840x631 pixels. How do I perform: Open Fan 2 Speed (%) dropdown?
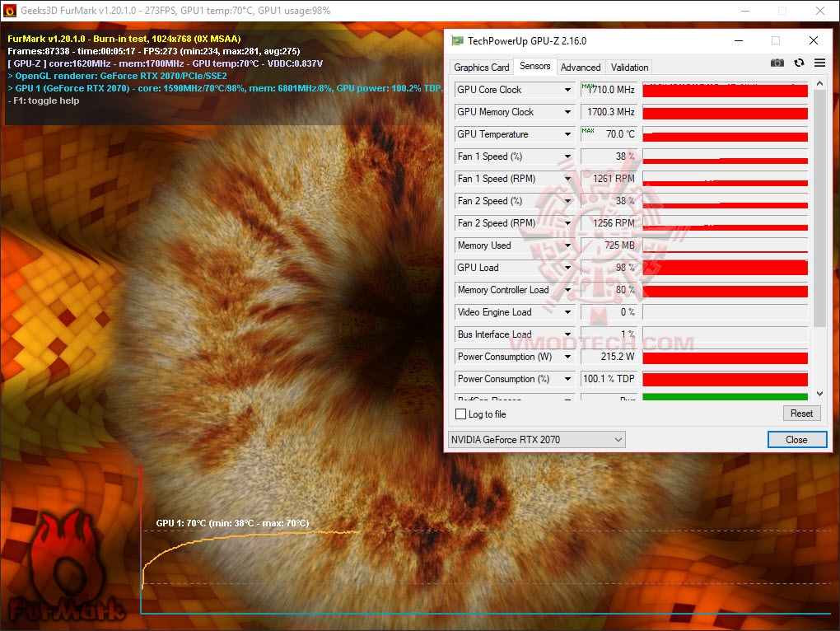[567, 201]
